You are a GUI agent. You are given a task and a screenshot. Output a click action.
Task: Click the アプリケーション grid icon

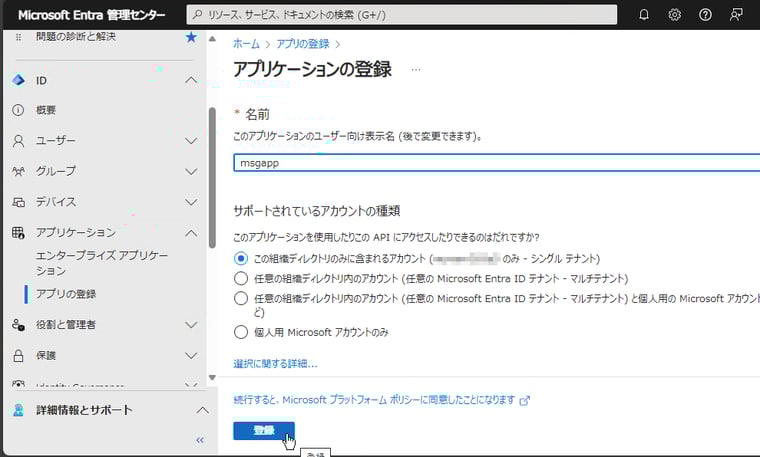pyautogui.click(x=18, y=233)
